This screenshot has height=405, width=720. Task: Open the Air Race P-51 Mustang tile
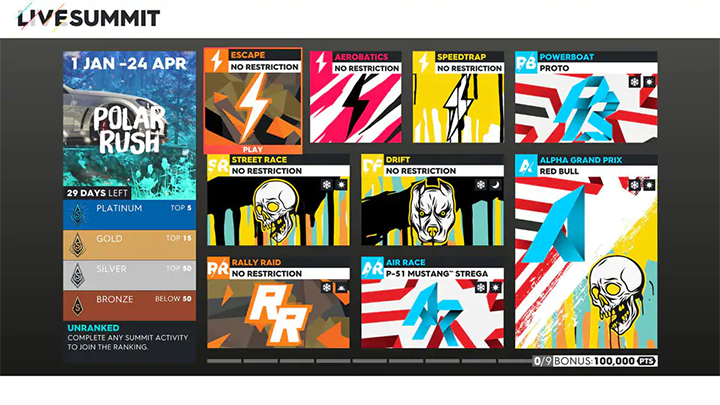coord(432,303)
